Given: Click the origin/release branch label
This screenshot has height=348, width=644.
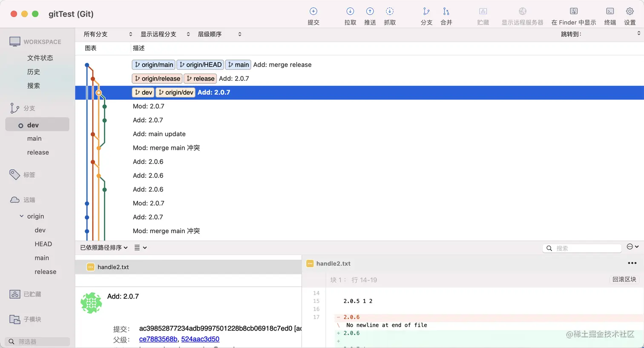Looking at the screenshot, I should [x=157, y=79].
